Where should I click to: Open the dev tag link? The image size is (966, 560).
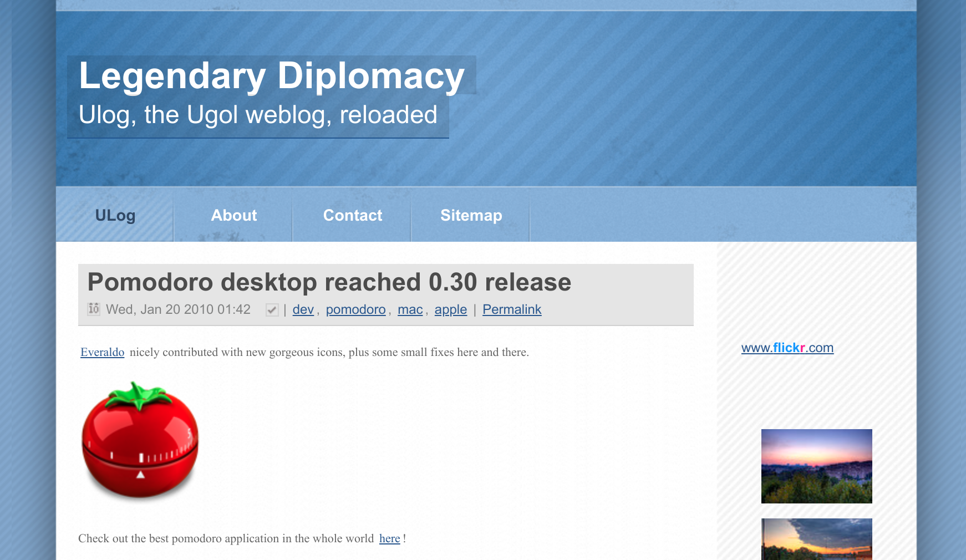click(302, 309)
